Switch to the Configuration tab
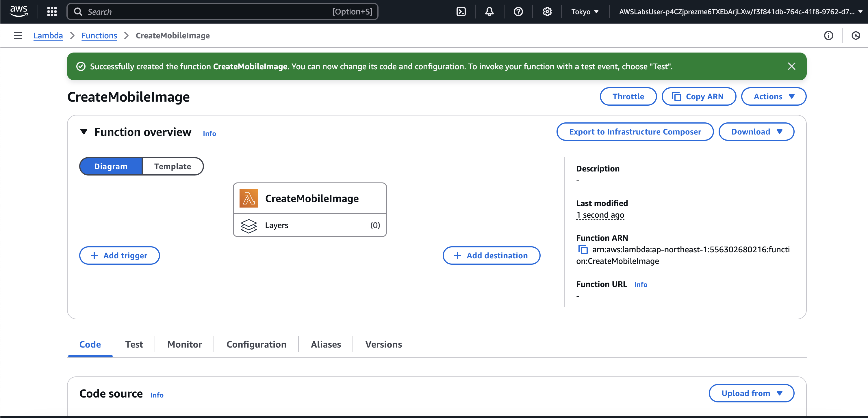This screenshot has height=418, width=868. [256, 344]
